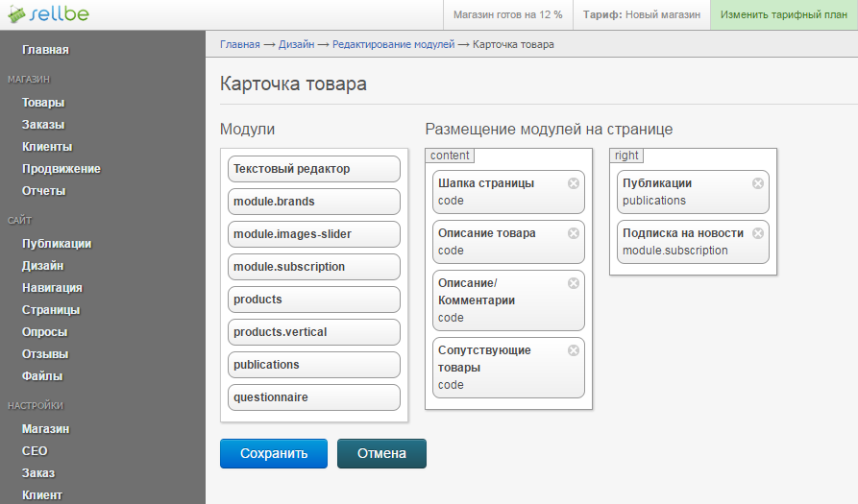Image resolution: width=858 pixels, height=504 pixels.
Task: Open Навигация in sidebar
Action: coord(52,288)
